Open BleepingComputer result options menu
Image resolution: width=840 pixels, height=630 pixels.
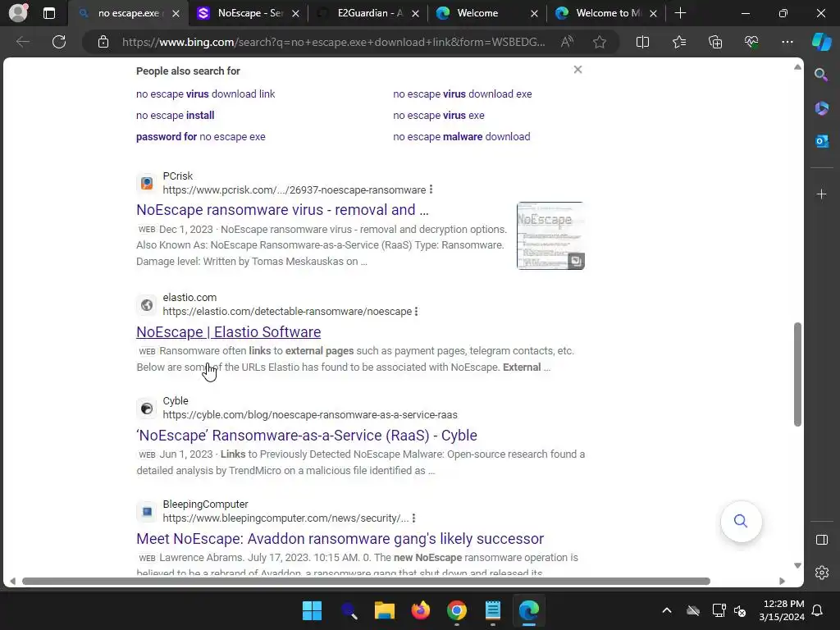[x=413, y=518]
